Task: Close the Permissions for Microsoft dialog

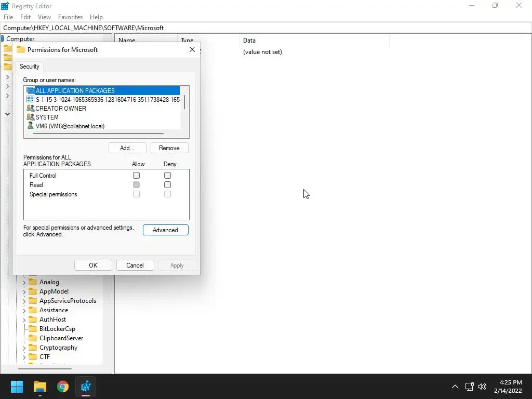Action: (192, 49)
